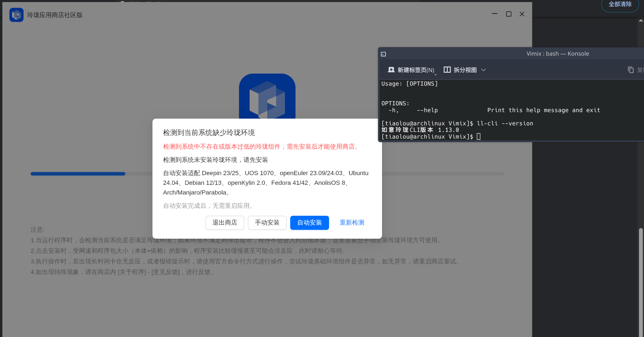This screenshot has height=337, width=644.
Task: Click the 重新检测 link
Action: (352, 223)
